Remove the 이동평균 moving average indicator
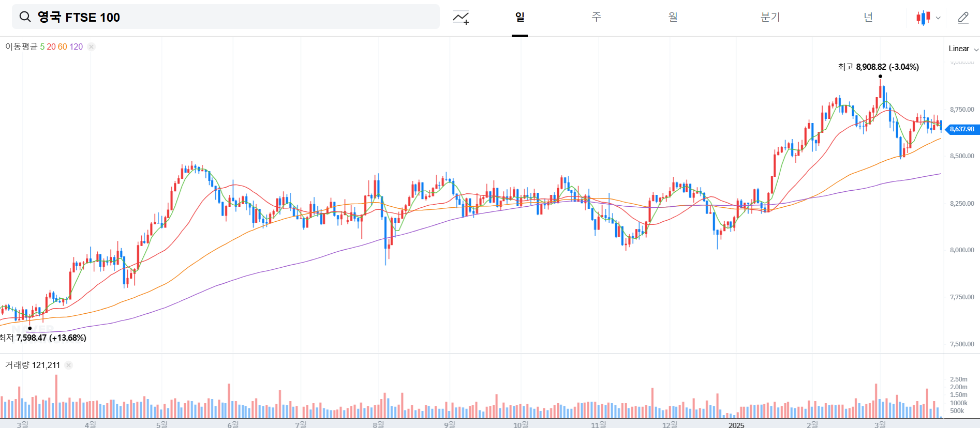This screenshot has height=428, width=980. point(91,47)
